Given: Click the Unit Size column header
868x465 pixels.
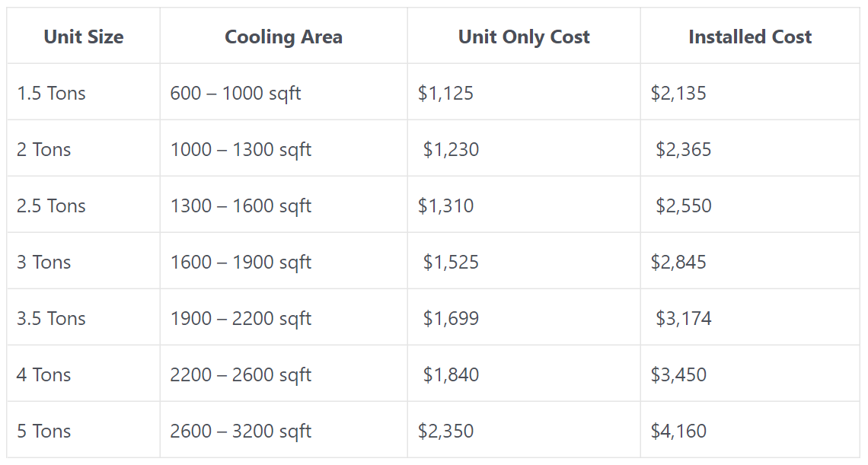Looking at the screenshot, I should click(x=84, y=37).
